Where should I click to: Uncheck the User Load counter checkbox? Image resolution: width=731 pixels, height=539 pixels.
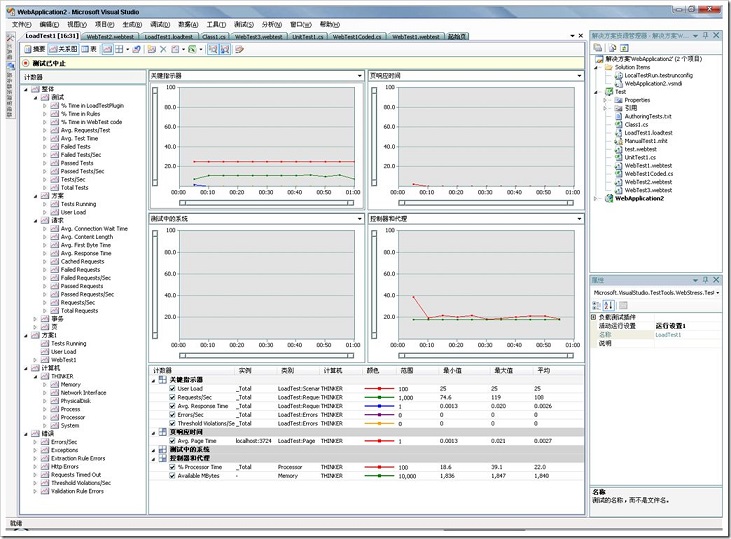(172, 388)
